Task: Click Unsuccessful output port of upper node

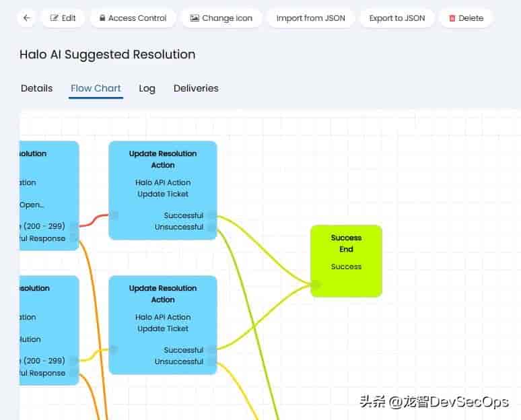Action: pos(211,228)
